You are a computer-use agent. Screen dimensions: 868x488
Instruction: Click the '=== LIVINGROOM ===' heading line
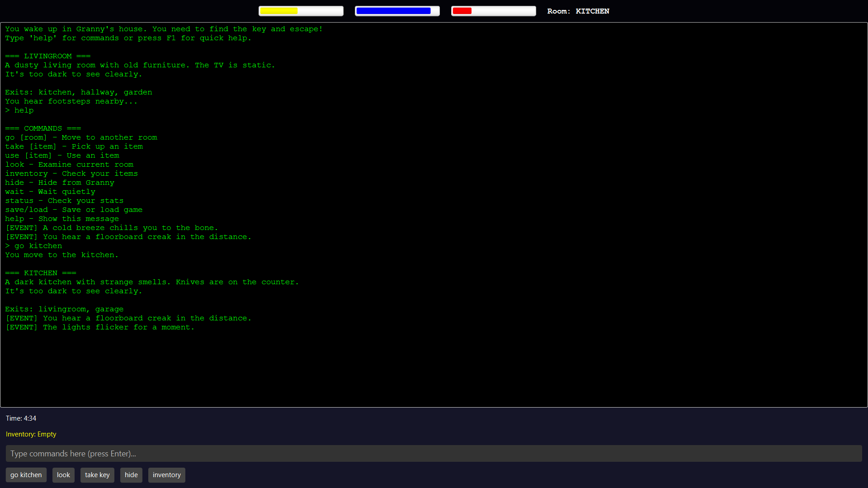(x=48, y=56)
